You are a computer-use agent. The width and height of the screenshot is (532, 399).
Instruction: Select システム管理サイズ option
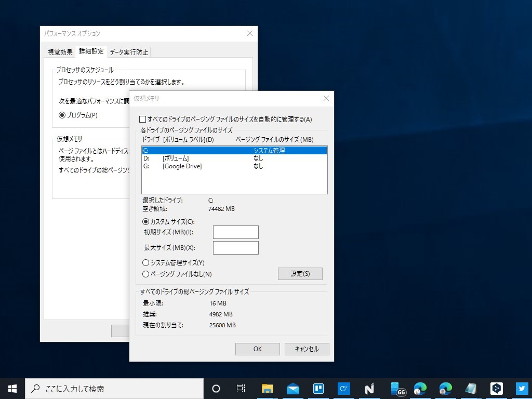pyautogui.click(x=146, y=262)
